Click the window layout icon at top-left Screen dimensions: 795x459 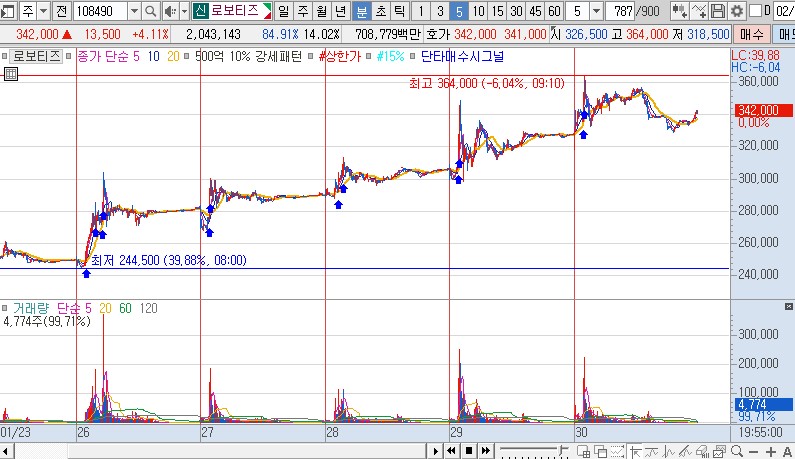pos(9,11)
